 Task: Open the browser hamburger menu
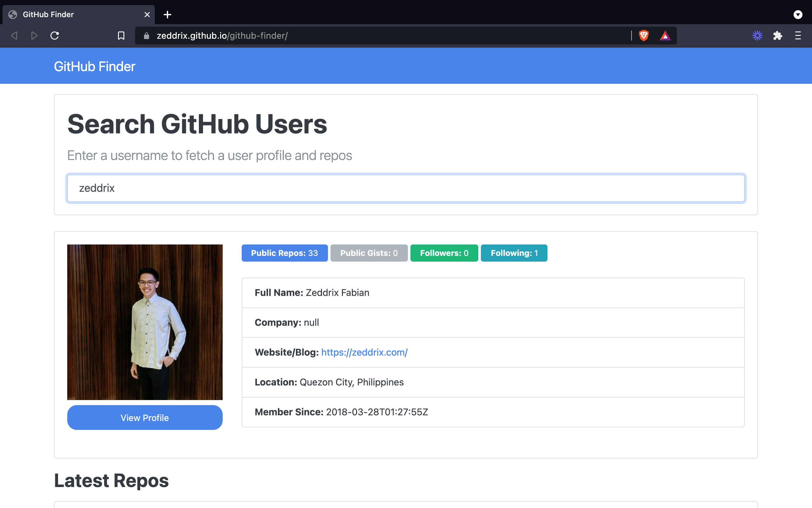pyautogui.click(x=798, y=36)
